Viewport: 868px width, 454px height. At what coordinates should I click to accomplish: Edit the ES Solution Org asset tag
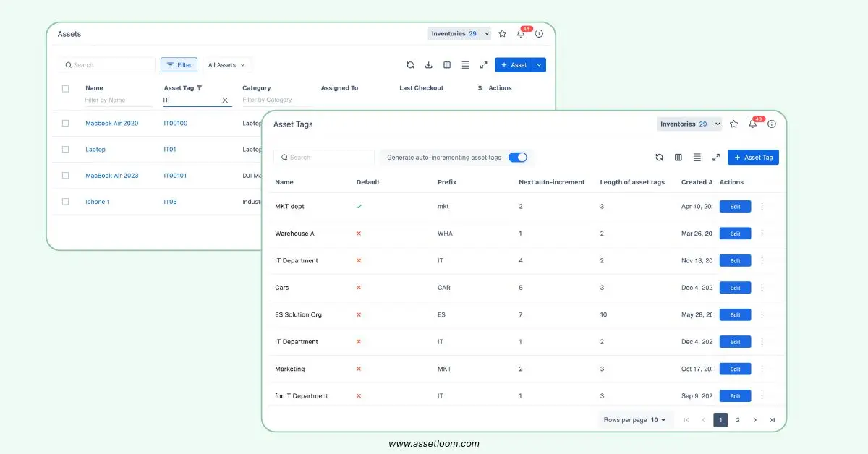(x=735, y=314)
